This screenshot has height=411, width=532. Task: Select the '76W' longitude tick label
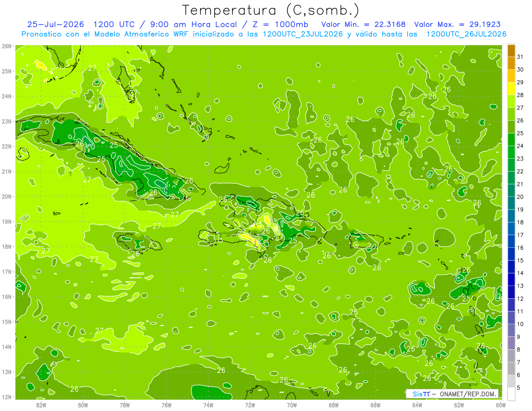coord(166,405)
